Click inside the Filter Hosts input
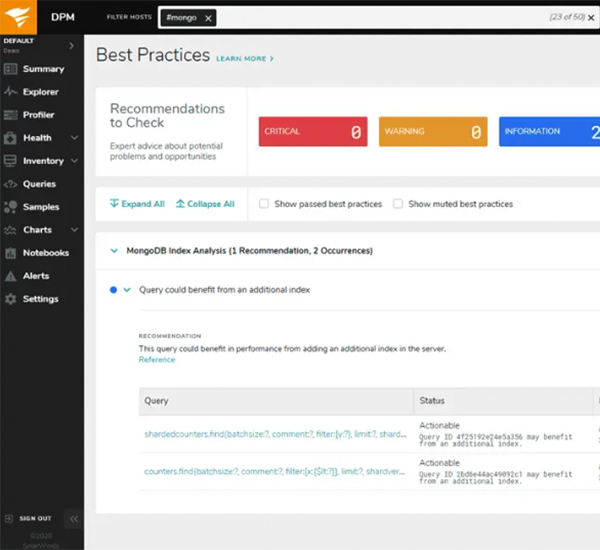This screenshot has width=600, height=550. click(x=379, y=18)
